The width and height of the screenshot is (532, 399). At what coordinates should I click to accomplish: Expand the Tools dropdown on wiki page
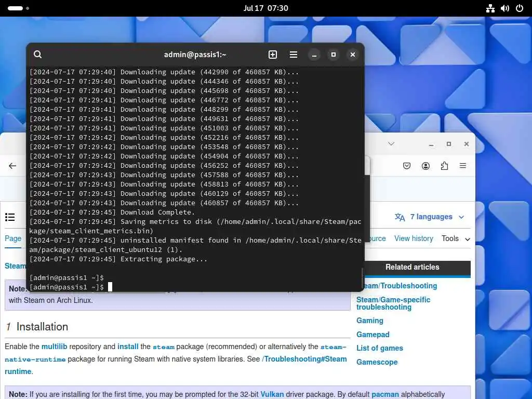[x=456, y=238]
